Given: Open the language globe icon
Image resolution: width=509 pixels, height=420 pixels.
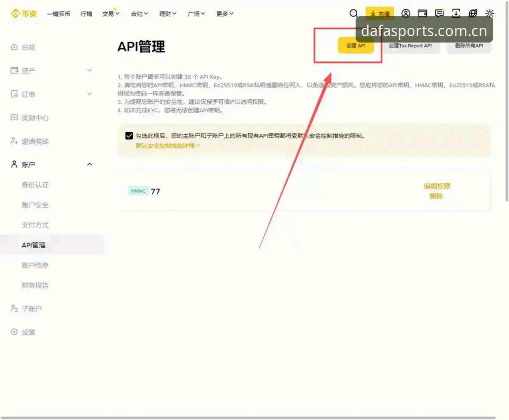Looking at the screenshot, I should tap(473, 13).
